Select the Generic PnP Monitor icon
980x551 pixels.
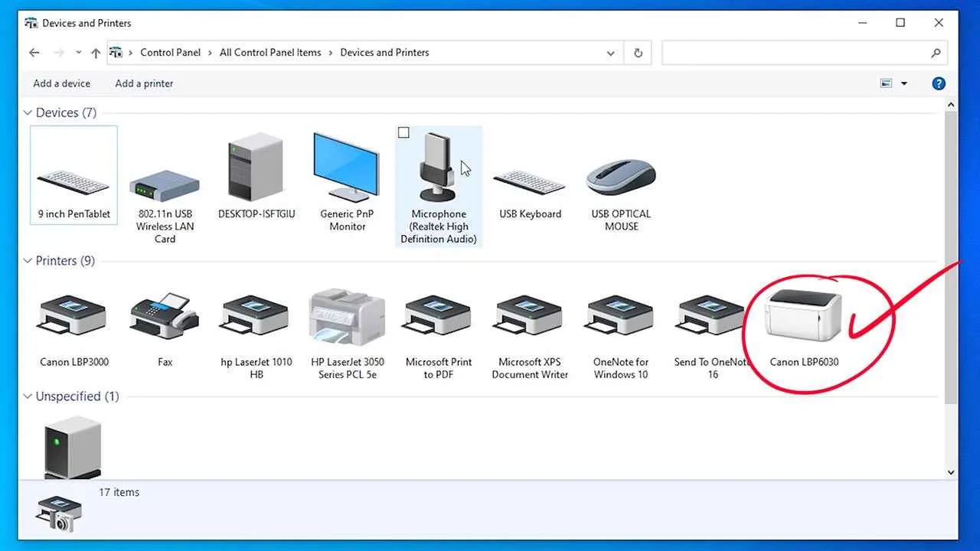pos(347,167)
